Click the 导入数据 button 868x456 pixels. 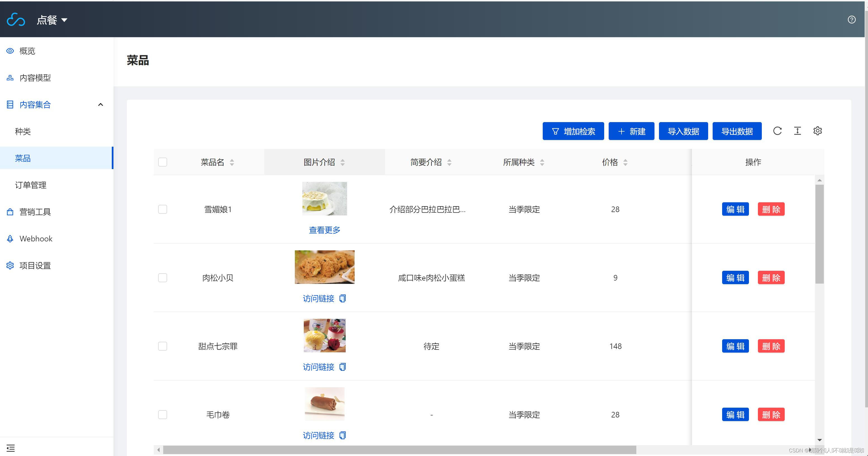(683, 131)
